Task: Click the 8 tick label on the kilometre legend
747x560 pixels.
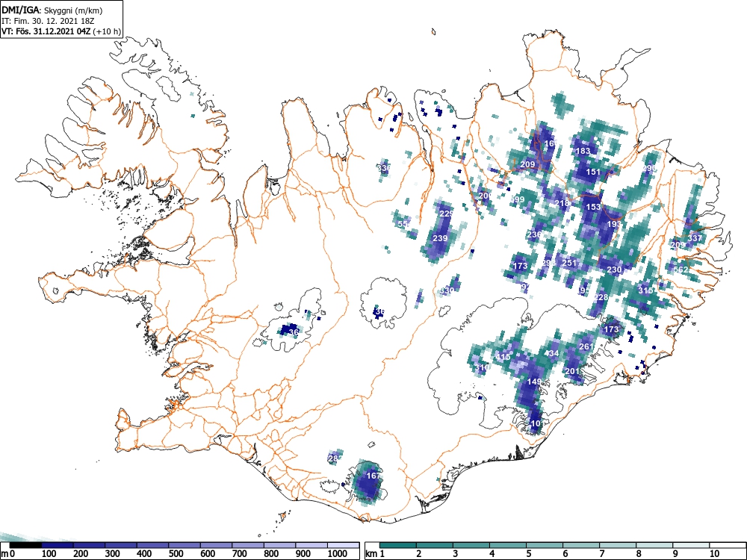Action: tap(639, 554)
